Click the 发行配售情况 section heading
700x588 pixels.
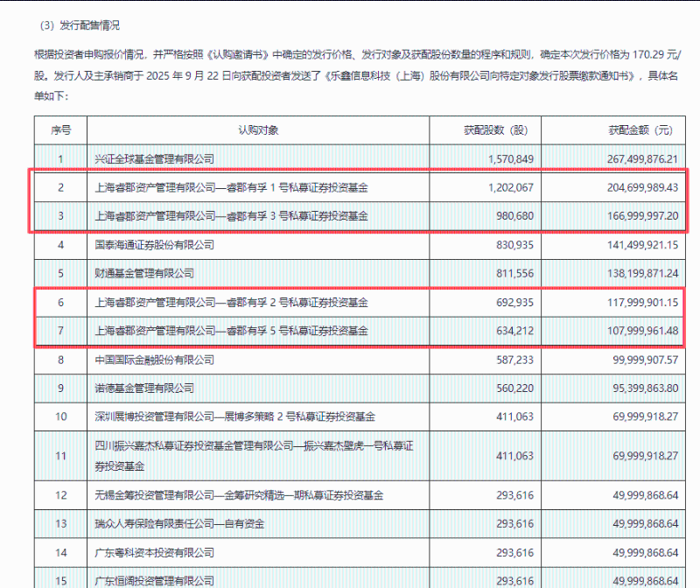point(84,28)
